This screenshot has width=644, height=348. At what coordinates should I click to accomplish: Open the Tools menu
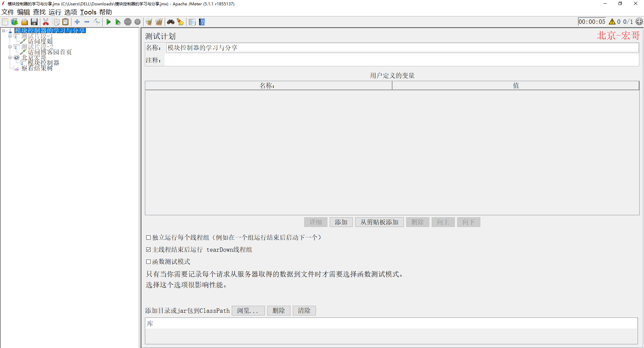[88, 12]
